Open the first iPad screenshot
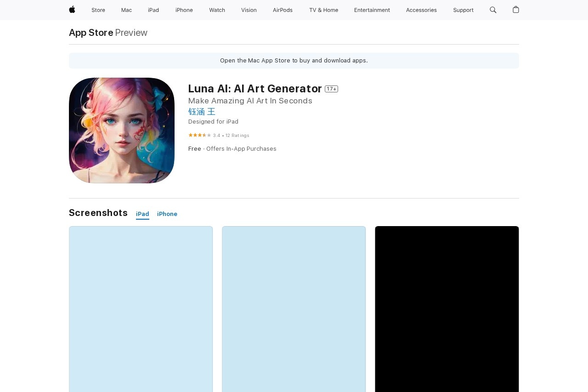This screenshot has height=392, width=588. 141,309
